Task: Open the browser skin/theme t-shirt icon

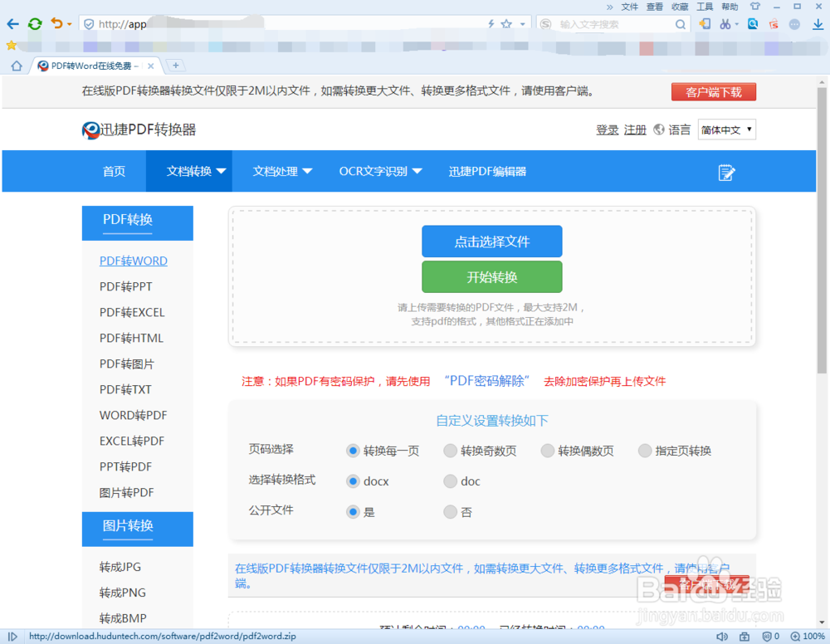Action: [755, 6]
